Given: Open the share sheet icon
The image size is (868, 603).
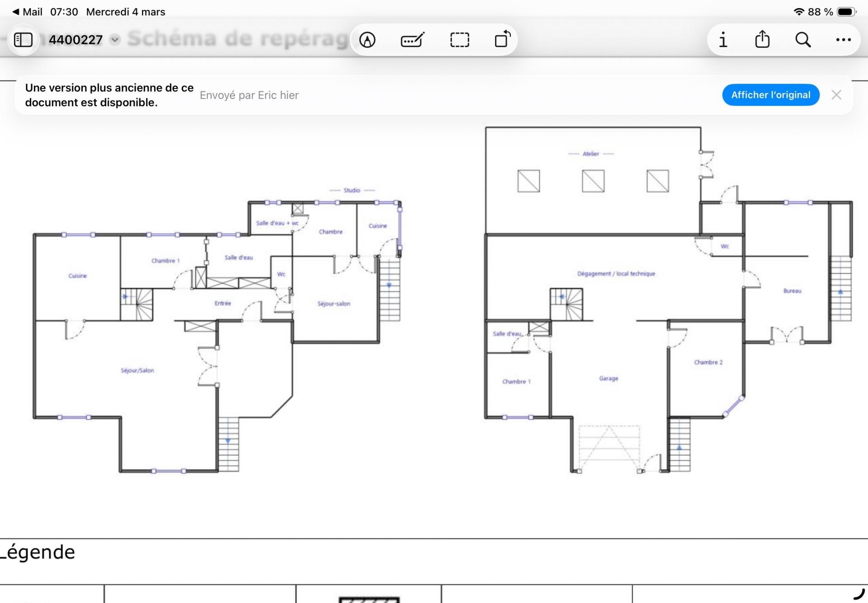Looking at the screenshot, I should pos(762,39).
